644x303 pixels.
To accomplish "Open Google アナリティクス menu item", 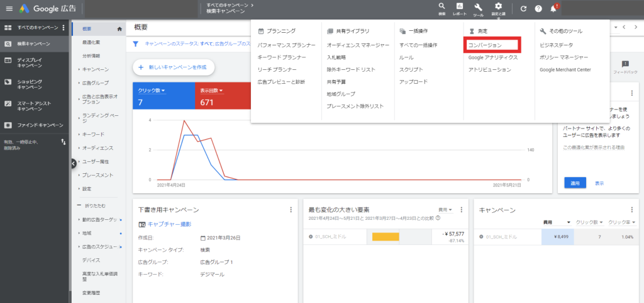I will point(493,57).
